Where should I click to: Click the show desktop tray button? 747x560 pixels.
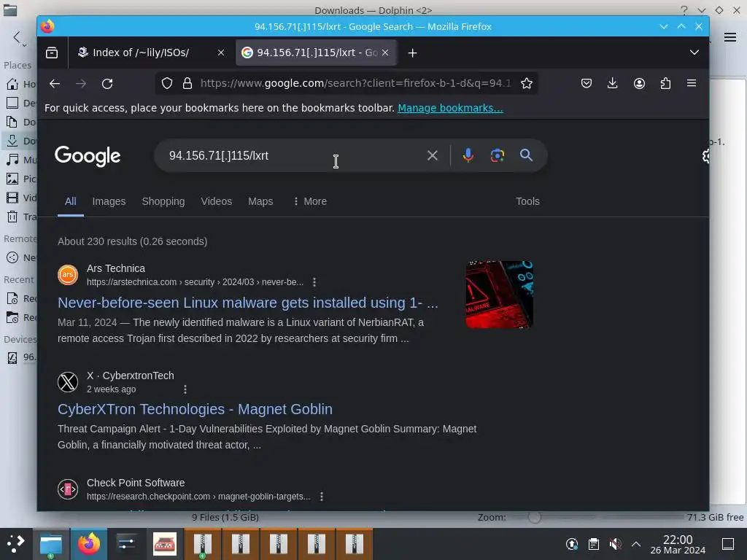728,544
